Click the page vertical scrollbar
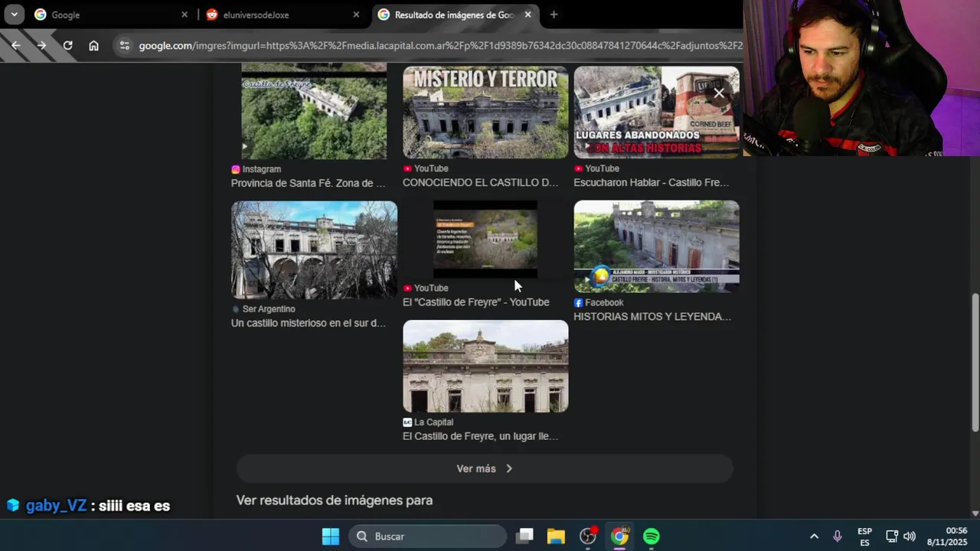Screen dimensions: 980x551 click(975, 363)
